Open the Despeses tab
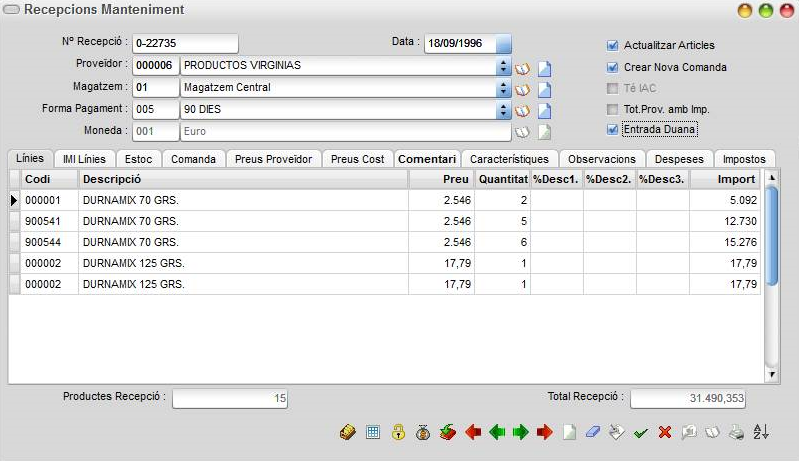Image resolution: width=799 pixels, height=461 pixels. pyautogui.click(x=679, y=159)
